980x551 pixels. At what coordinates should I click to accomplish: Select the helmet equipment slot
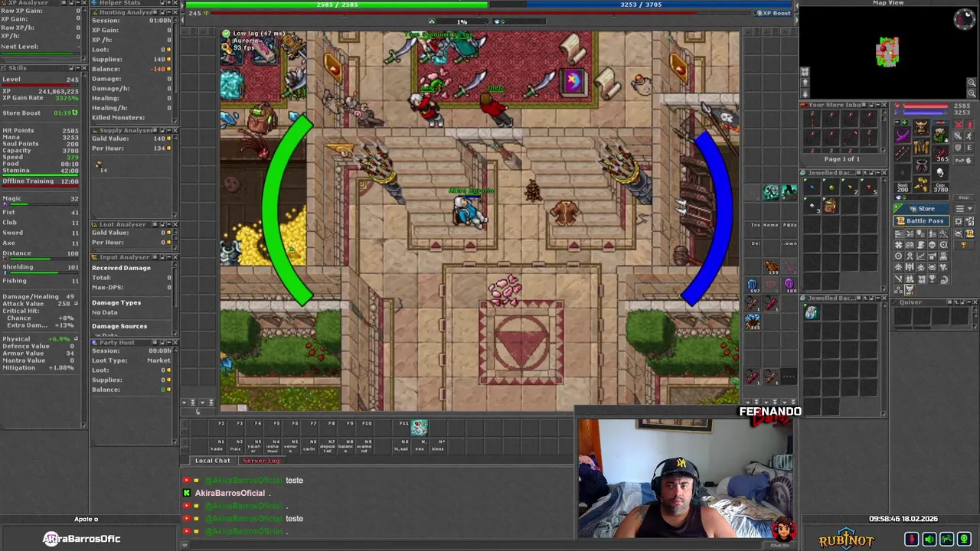tap(922, 127)
